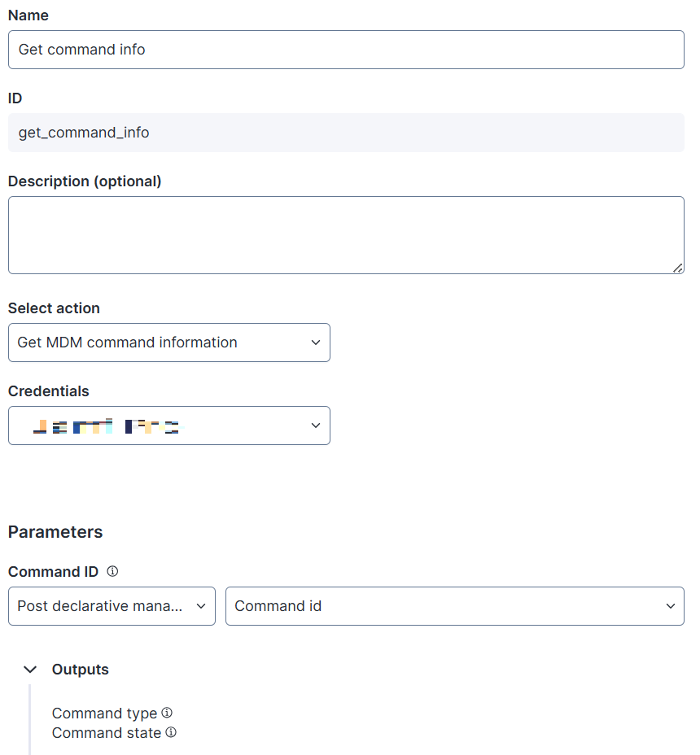The width and height of the screenshot is (700, 755).
Task: Open the Select action dropdown
Action: click(168, 343)
